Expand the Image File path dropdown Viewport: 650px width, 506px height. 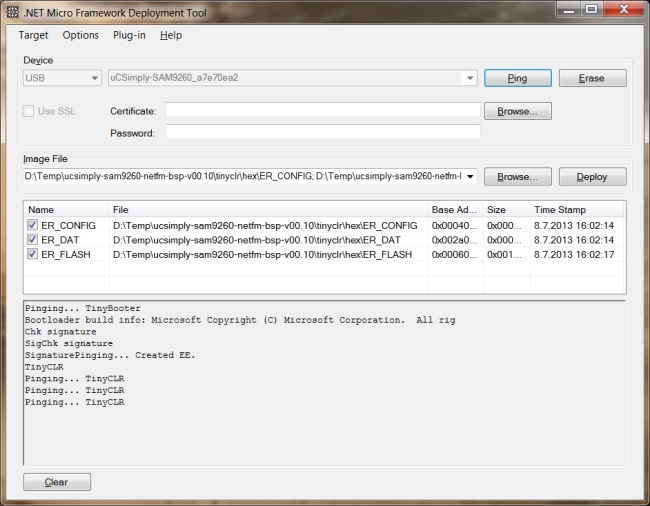point(470,177)
